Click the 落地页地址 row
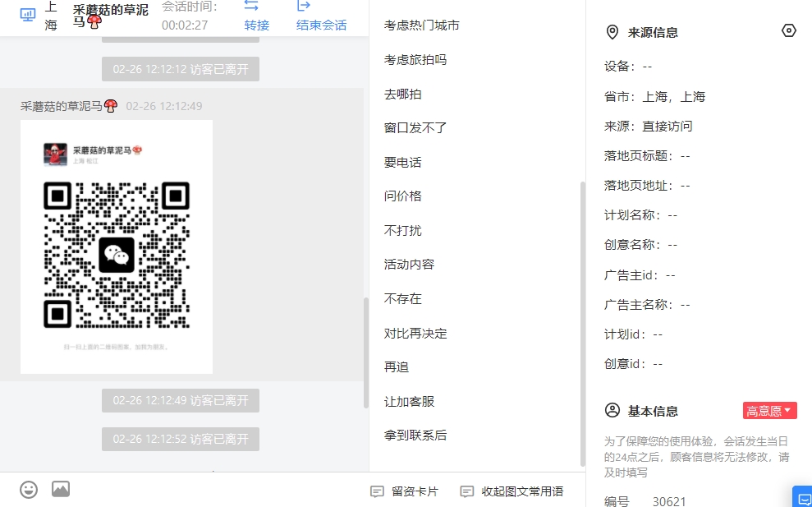The width and height of the screenshot is (812, 507). [x=647, y=185]
